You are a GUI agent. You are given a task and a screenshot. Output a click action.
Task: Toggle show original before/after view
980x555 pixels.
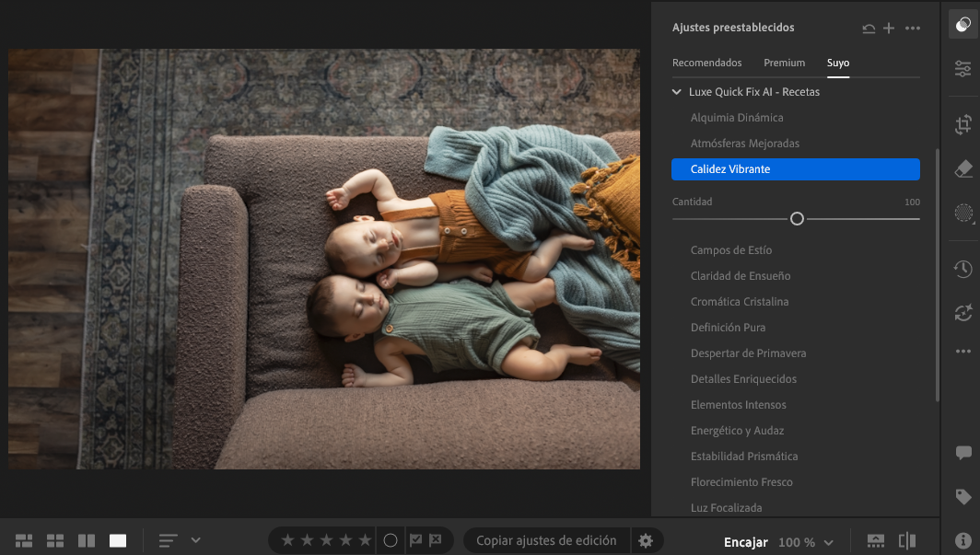(x=907, y=541)
